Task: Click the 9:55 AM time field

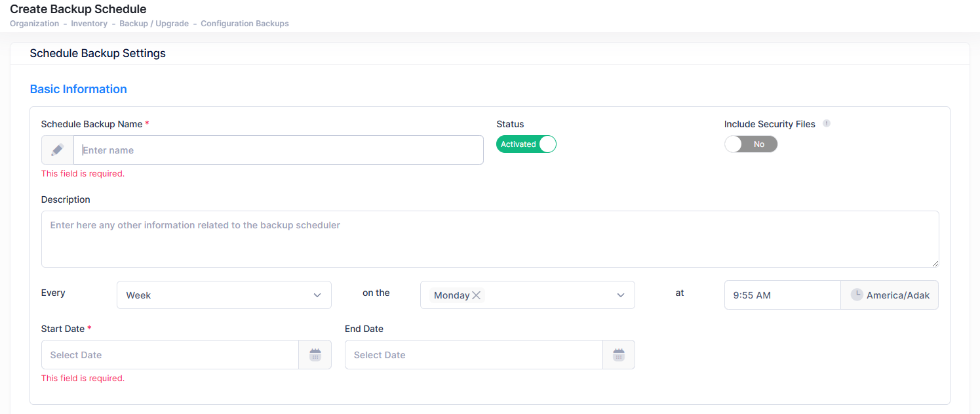Action: point(782,295)
